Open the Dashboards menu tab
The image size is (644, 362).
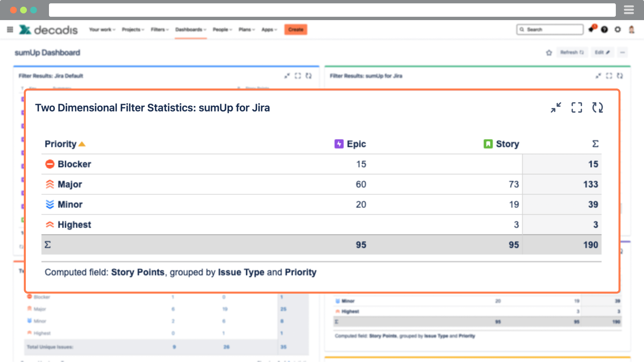coord(191,29)
